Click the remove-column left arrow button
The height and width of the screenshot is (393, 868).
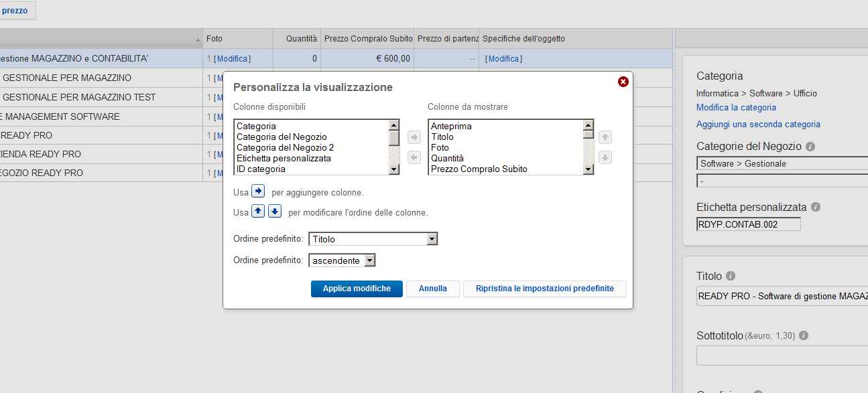point(414,157)
